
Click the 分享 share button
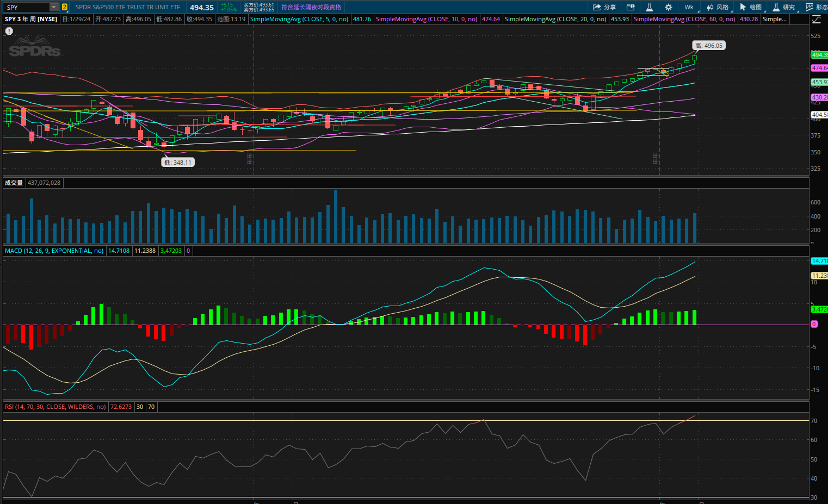click(604, 7)
